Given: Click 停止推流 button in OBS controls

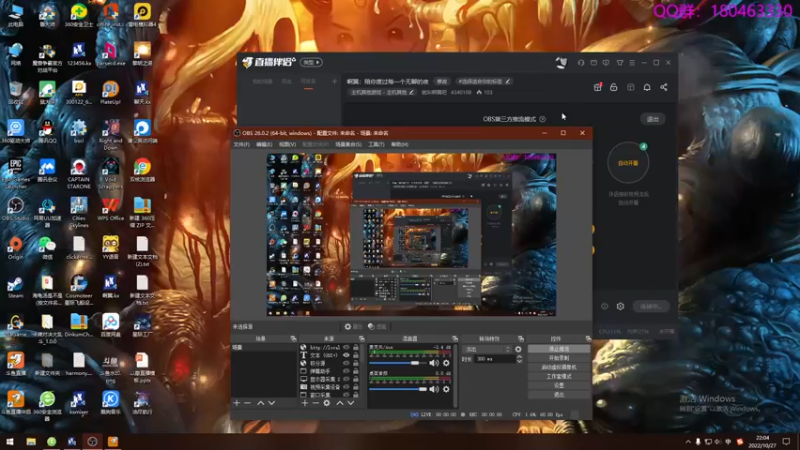Looking at the screenshot, I should pyautogui.click(x=559, y=349).
